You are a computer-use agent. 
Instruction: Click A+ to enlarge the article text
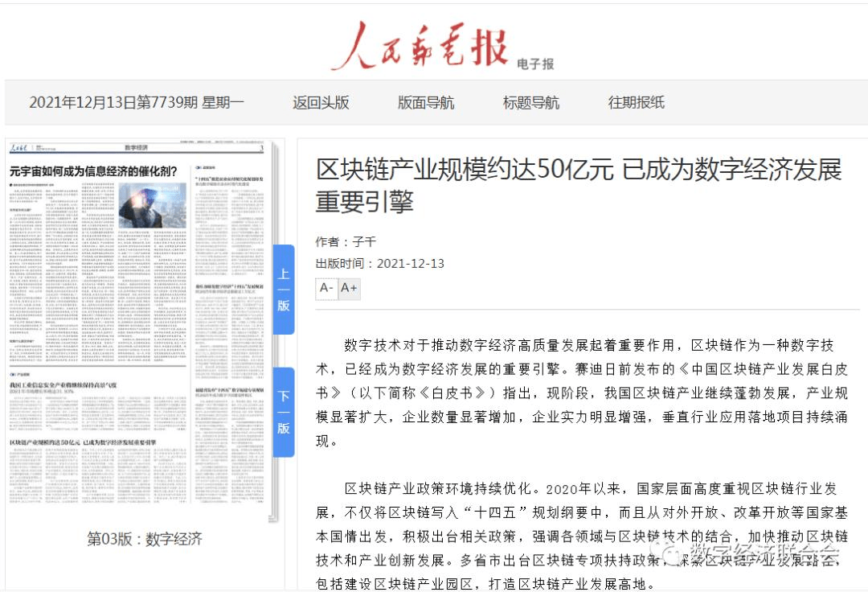click(x=349, y=288)
